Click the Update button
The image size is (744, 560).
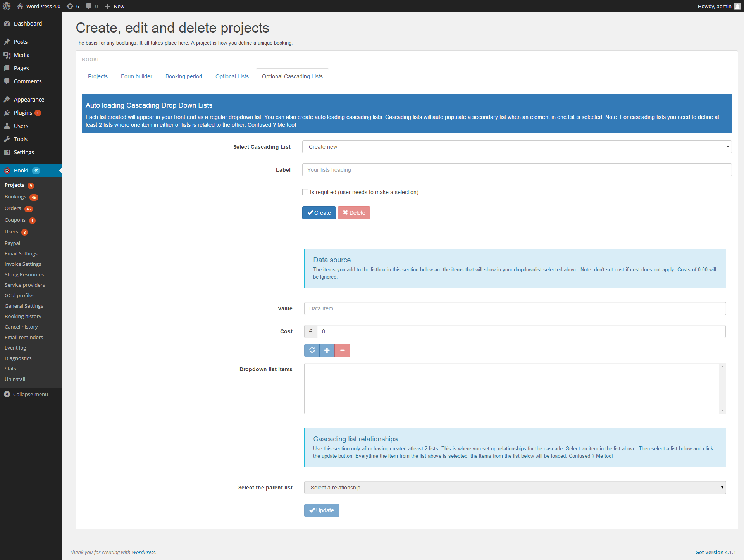pyautogui.click(x=321, y=510)
